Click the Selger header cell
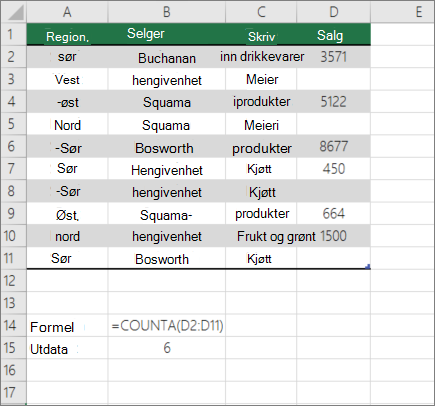The width and height of the screenshot is (435, 406). (x=166, y=34)
